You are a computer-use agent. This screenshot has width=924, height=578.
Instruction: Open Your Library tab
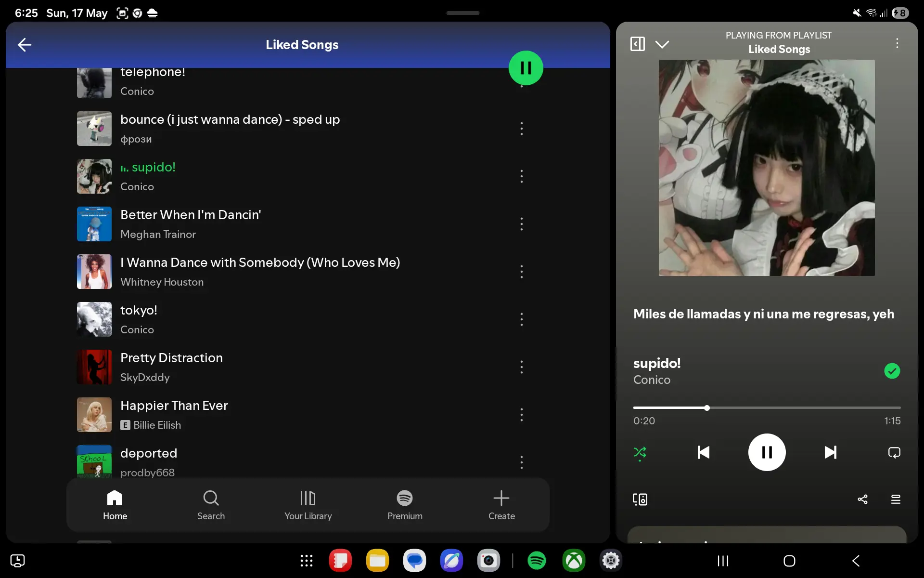308,505
